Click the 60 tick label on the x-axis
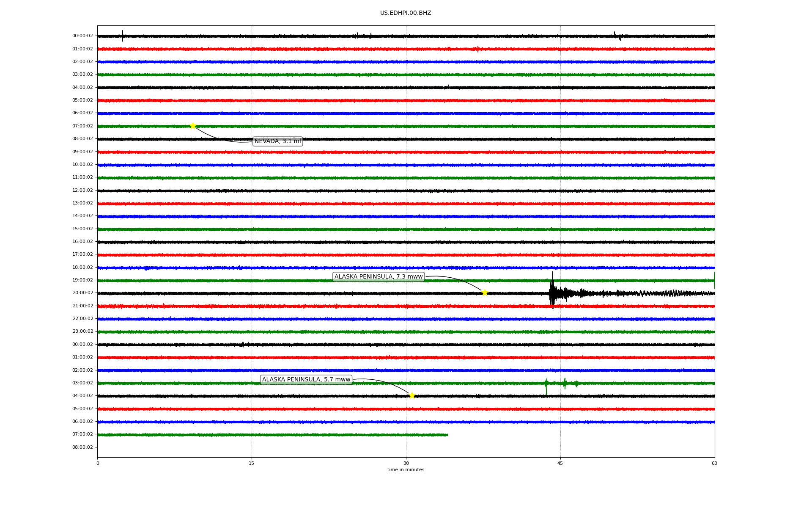Viewport: 812px width, 508px height. pyautogui.click(x=714, y=463)
